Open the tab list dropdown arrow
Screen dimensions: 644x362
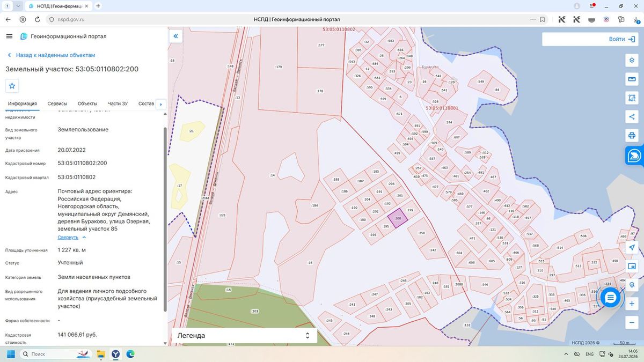coord(19,6)
